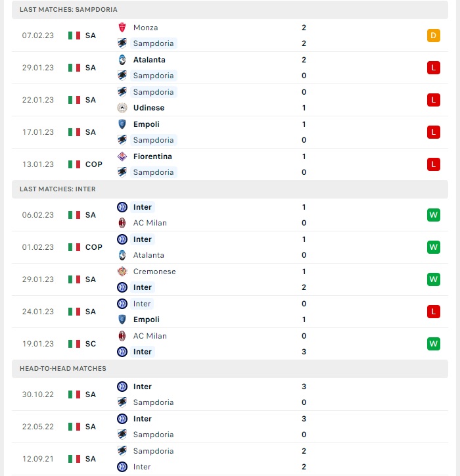The image size is (460, 476).
Task: Click the Udinese team crest icon
Action: tap(122, 108)
